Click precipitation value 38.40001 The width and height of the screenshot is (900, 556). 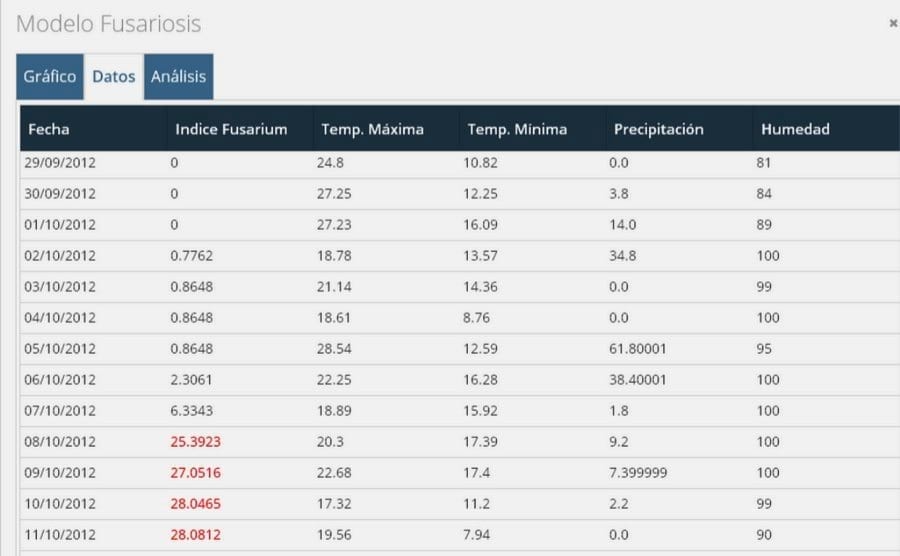(638, 379)
